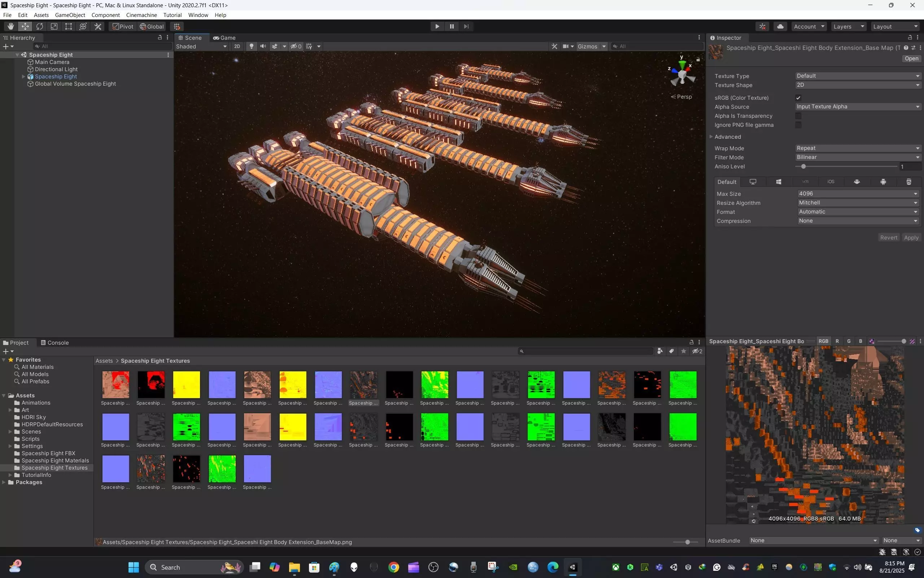Toggle scene effects (skybox, fog)

click(x=275, y=46)
